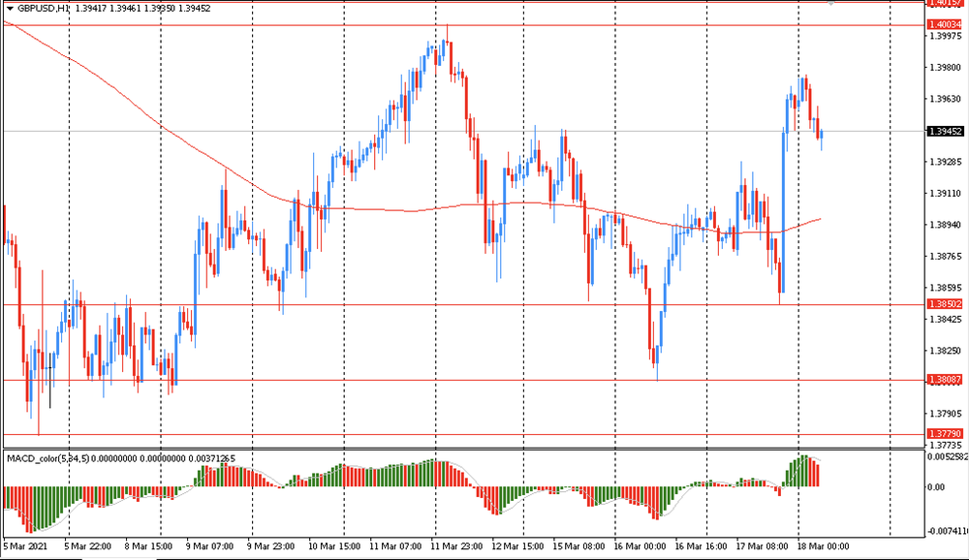Click the 12 Mar 15:00 time label
969x560 pixels.
(518, 547)
